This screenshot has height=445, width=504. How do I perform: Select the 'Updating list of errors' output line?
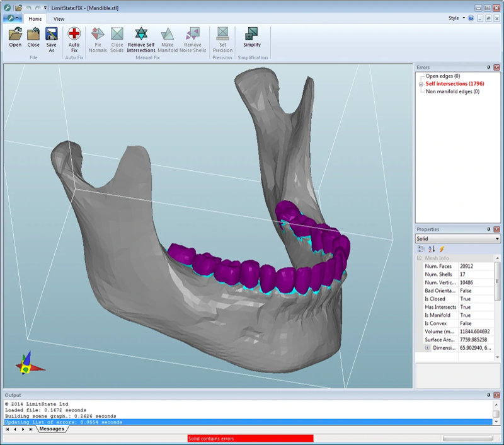[x=248, y=422]
